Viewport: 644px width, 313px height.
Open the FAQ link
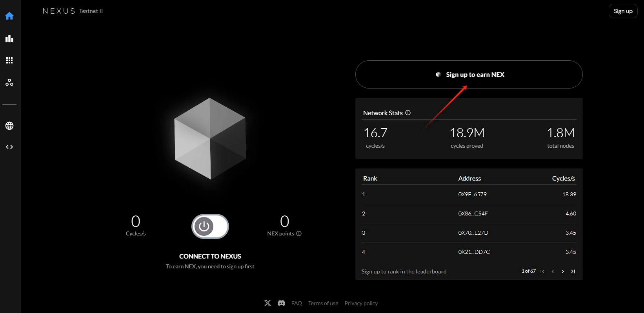297,303
